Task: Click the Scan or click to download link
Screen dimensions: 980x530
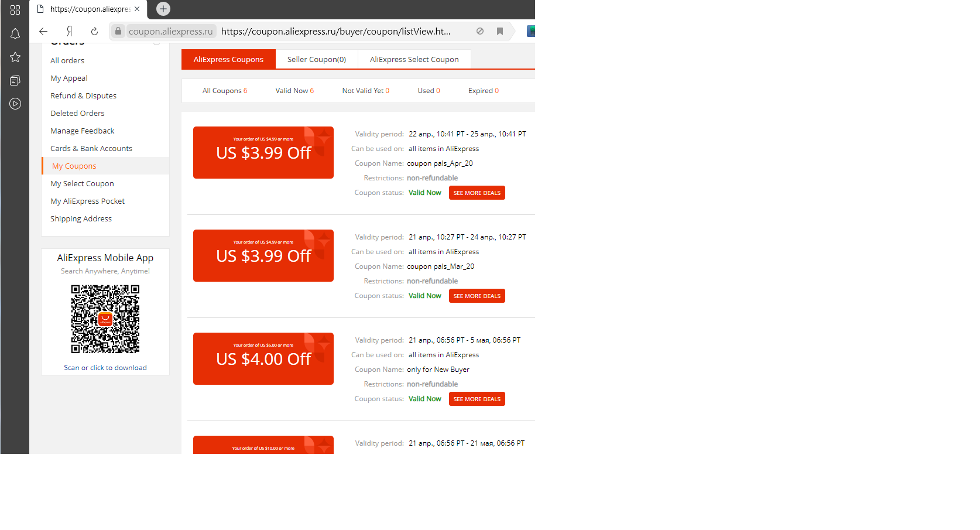Action: [x=105, y=368]
